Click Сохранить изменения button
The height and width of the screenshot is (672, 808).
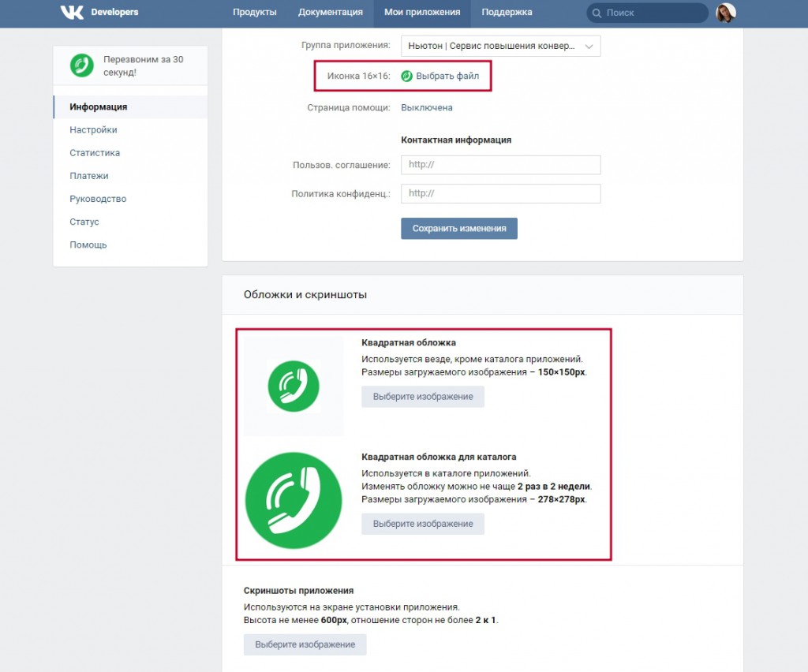pyautogui.click(x=459, y=229)
